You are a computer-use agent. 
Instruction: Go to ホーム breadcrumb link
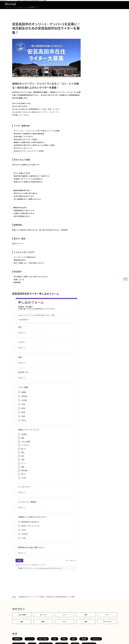click(x=14, y=597)
